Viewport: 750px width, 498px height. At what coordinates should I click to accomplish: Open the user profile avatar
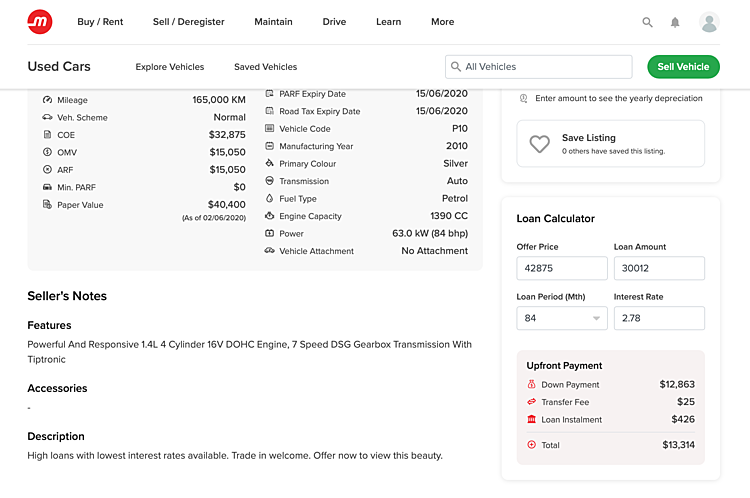point(709,22)
